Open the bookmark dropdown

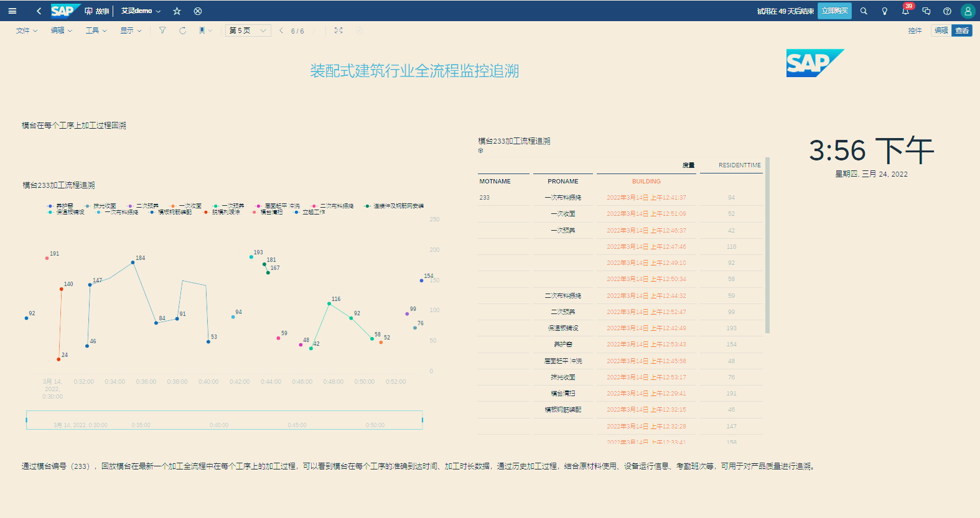[x=205, y=30]
